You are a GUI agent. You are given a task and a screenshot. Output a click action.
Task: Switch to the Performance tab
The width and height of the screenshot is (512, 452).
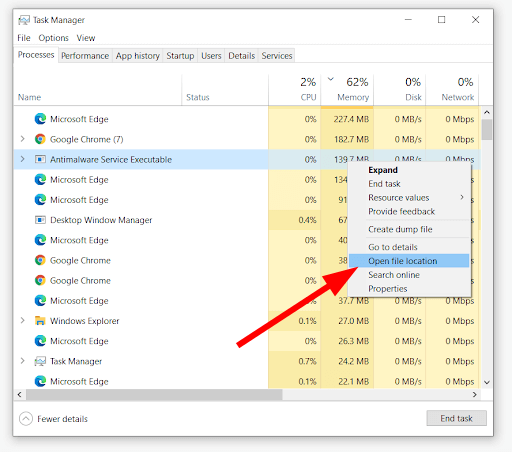(85, 56)
